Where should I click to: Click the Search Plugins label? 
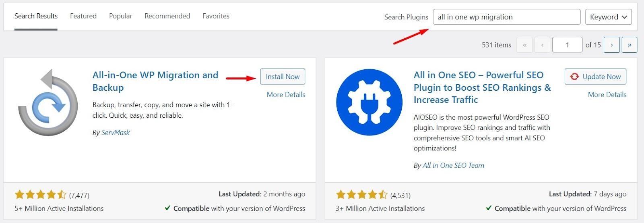point(406,17)
